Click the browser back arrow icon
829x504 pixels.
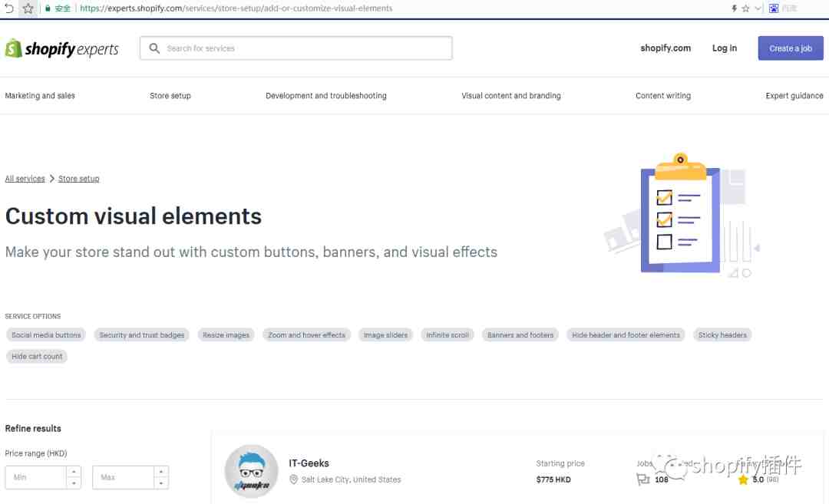(x=9, y=8)
